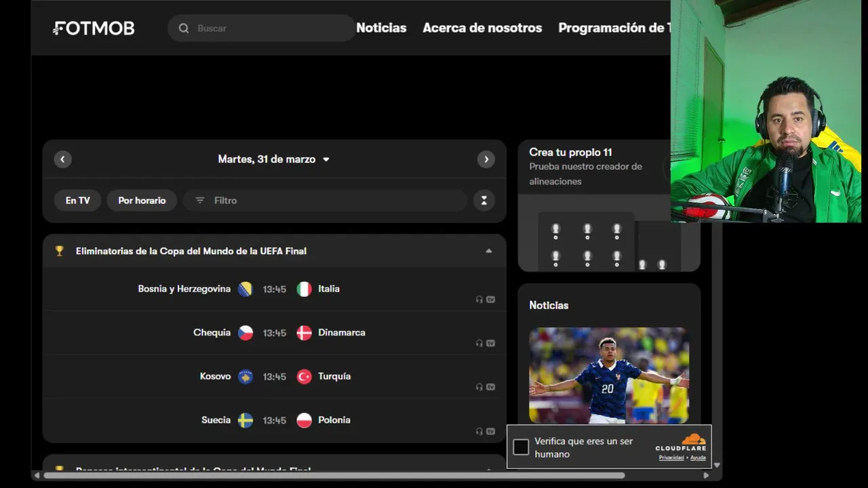
Task: Click headphone audio icon on Chequia–Dinamarca row
Action: tap(479, 344)
